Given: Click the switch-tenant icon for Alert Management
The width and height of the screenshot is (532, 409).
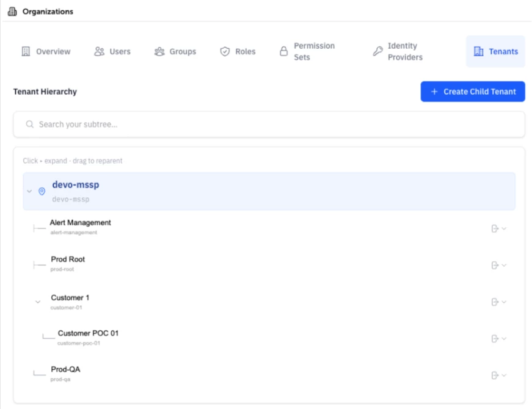Looking at the screenshot, I should pyautogui.click(x=495, y=228).
